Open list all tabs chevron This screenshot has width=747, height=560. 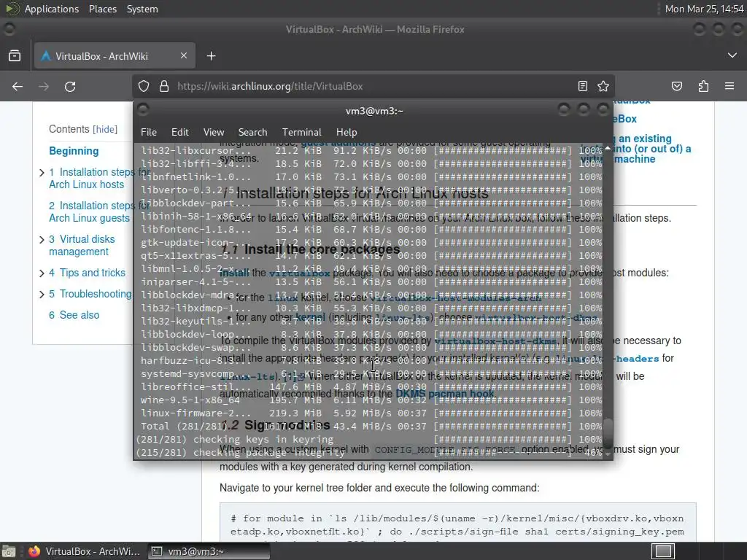(732, 55)
